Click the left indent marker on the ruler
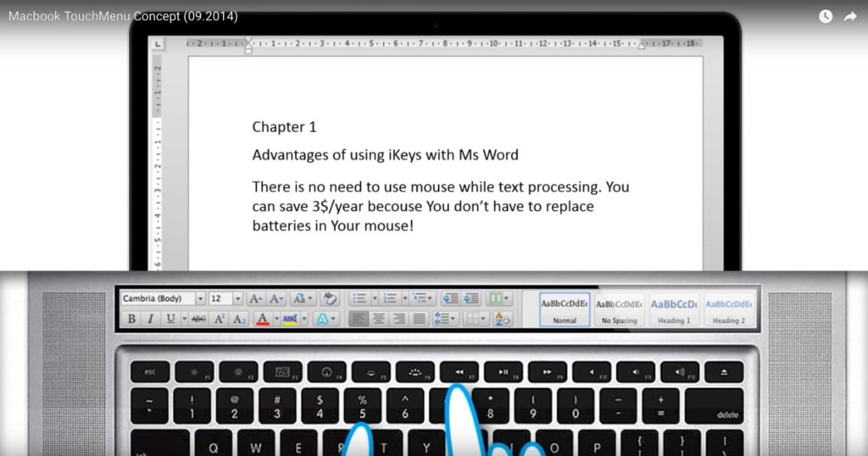The image size is (868, 456). pos(248,46)
